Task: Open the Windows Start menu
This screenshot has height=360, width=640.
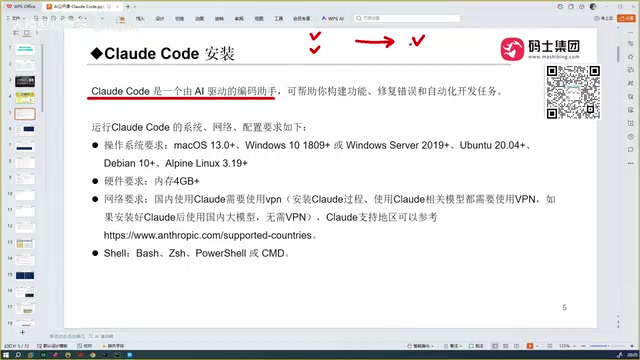Action: click(x=6, y=355)
